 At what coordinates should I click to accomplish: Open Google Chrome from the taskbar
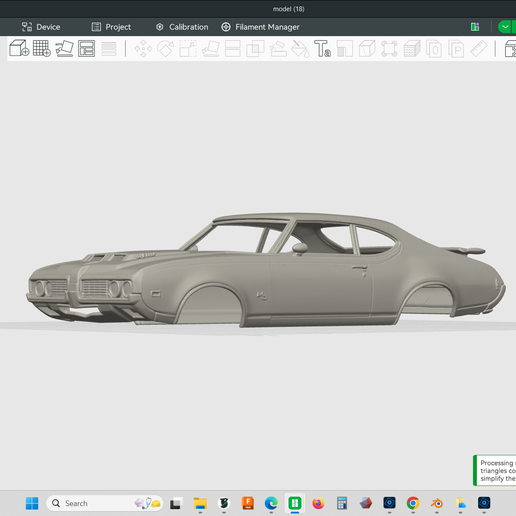pyautogui.click(x=413, y=503)
